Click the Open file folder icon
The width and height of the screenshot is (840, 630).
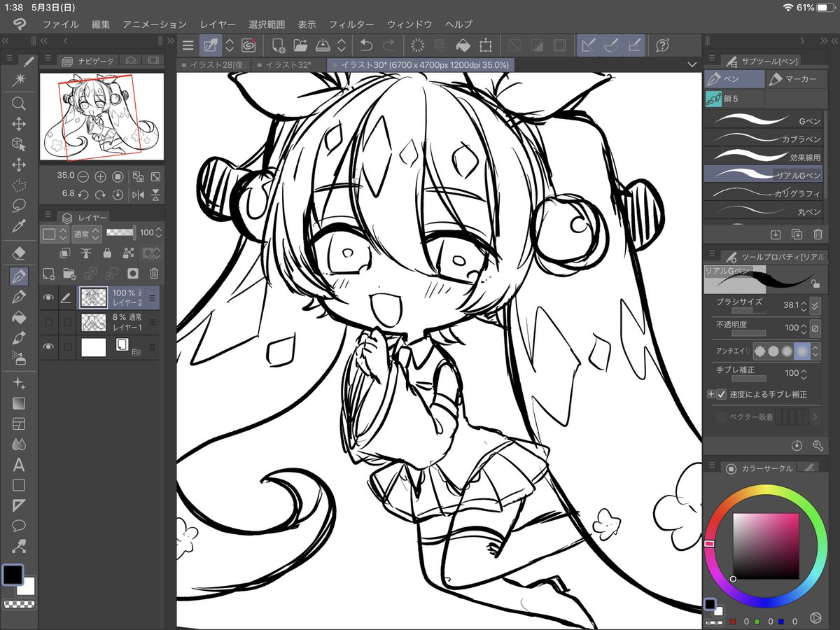click(x=300, y=45)
